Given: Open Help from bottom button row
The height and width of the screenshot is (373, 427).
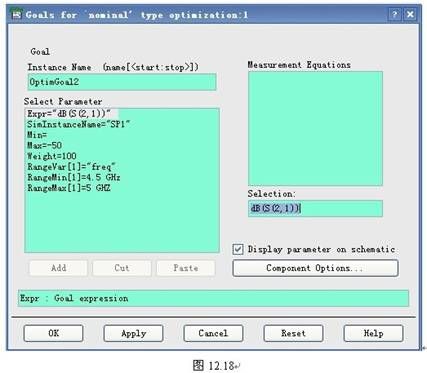Looking at the screenshot, I should [373, 333].
